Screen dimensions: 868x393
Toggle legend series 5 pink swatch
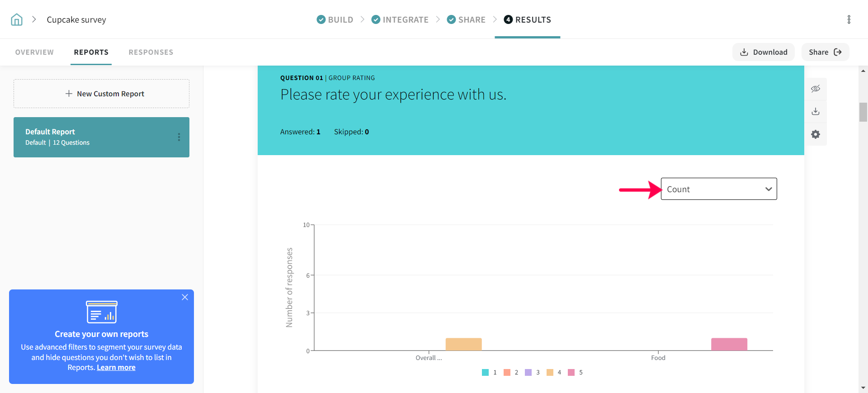coord(571,373)
